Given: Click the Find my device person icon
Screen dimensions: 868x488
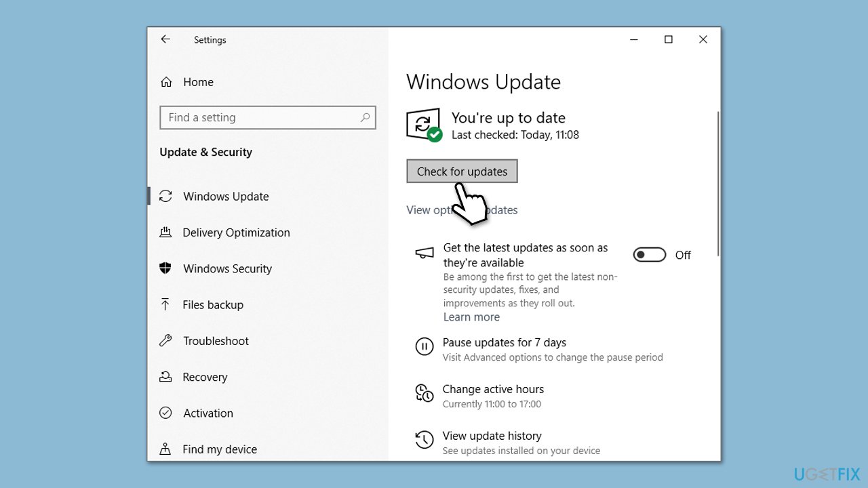Looking at the screenshot, I should 165,449.
